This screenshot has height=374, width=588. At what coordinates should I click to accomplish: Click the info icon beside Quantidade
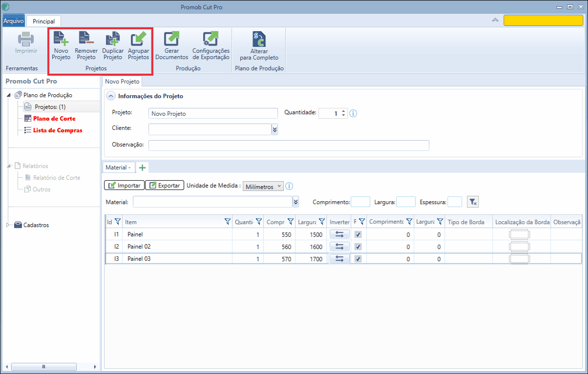pos(353,113)
